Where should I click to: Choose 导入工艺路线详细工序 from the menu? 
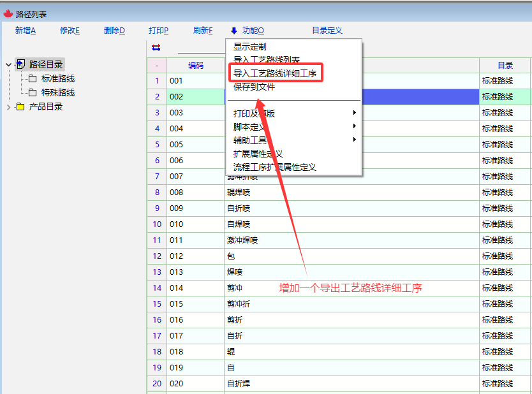click(275, 73)
